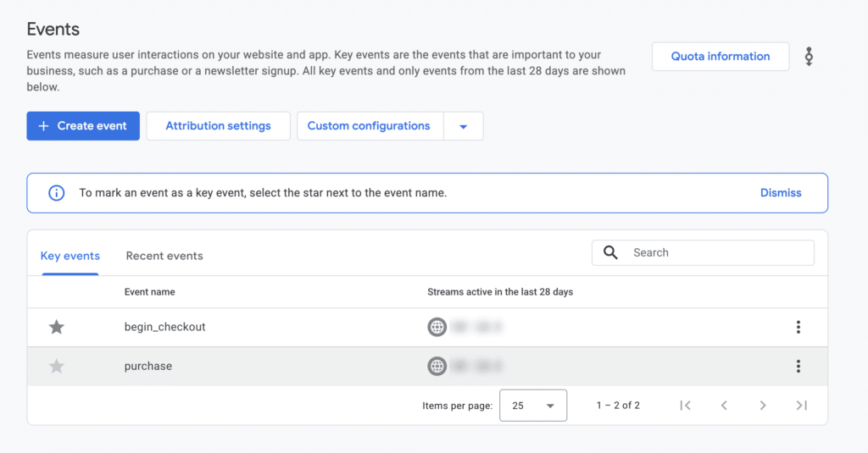This screenshot has height=453, width=868.
Task: Go to the last page
Action: [x=802, y=406]
